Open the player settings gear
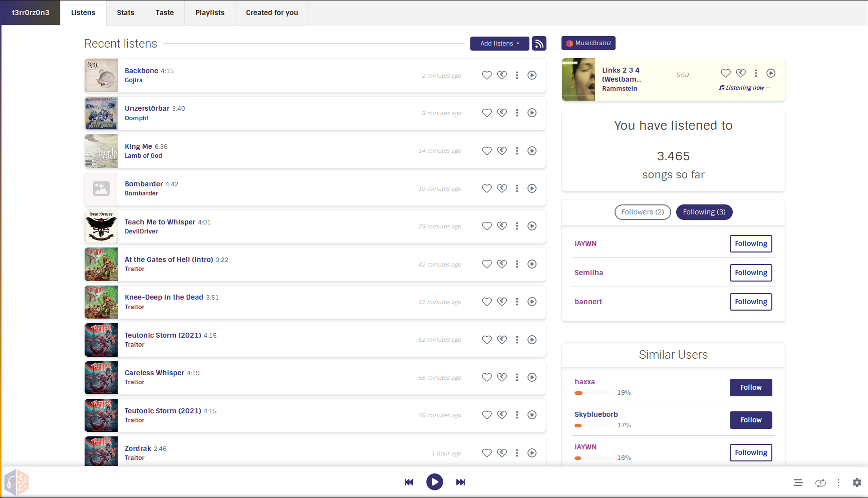Viewport: 868px width, 498px height. coord(856,482)
